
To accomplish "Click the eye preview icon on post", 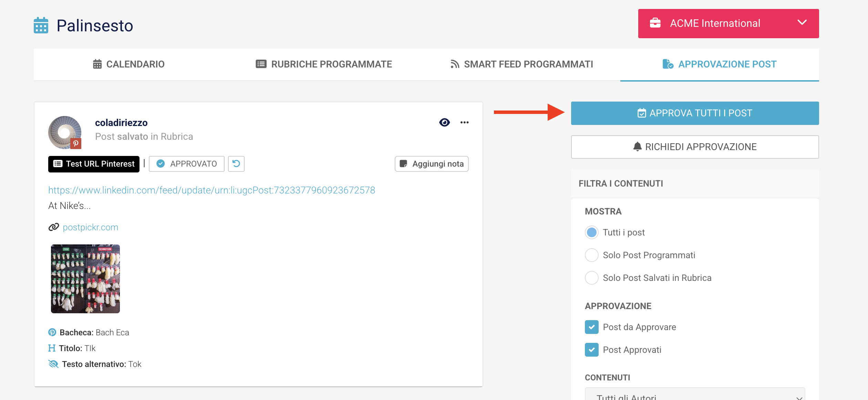I will coord(444,122).
